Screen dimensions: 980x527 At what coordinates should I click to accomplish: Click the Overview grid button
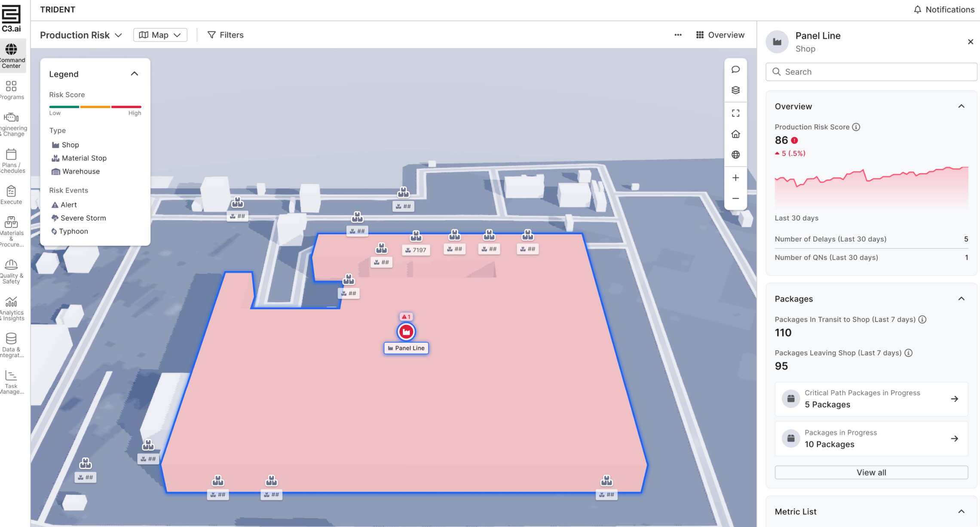[x=720, y=35]
